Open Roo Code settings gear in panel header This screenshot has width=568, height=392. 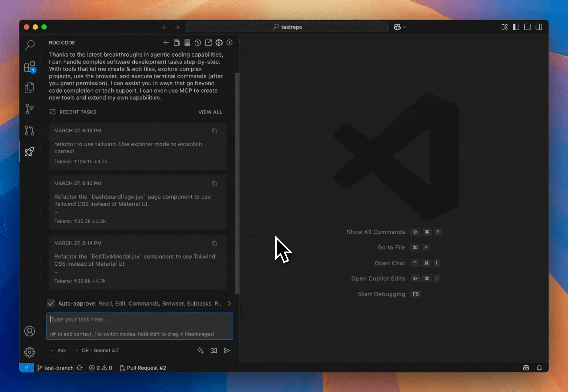219,42
